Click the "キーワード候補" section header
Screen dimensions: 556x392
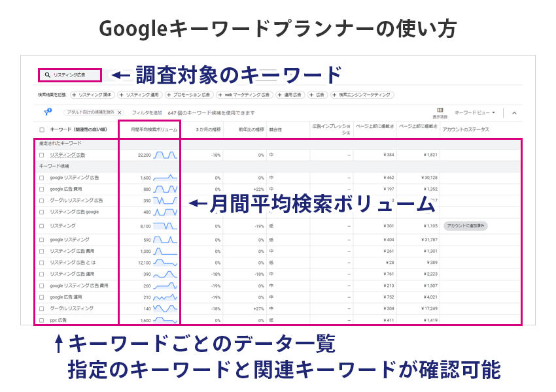click(x=54, y=166)
